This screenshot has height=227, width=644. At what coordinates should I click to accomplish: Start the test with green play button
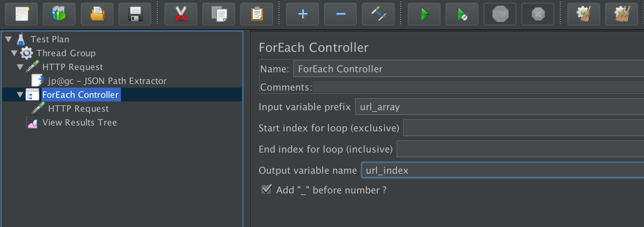424,14
